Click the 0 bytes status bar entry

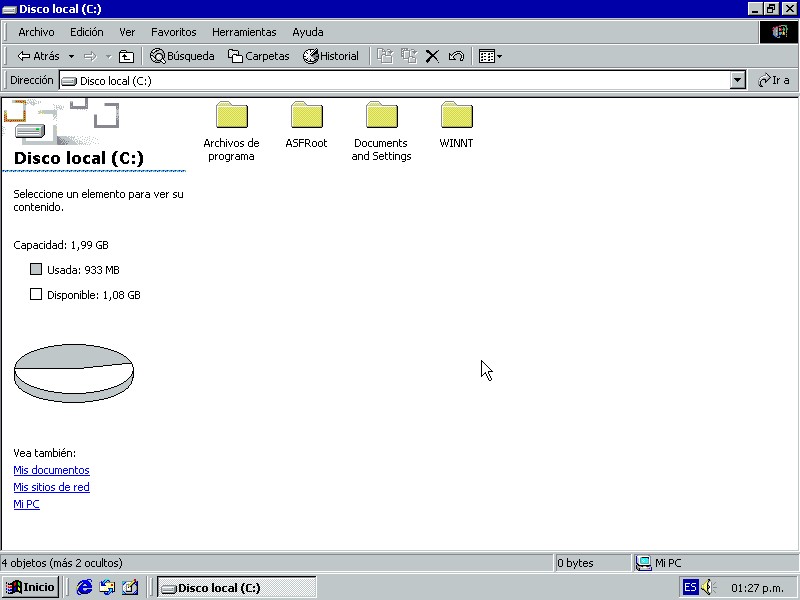[593, 563]
